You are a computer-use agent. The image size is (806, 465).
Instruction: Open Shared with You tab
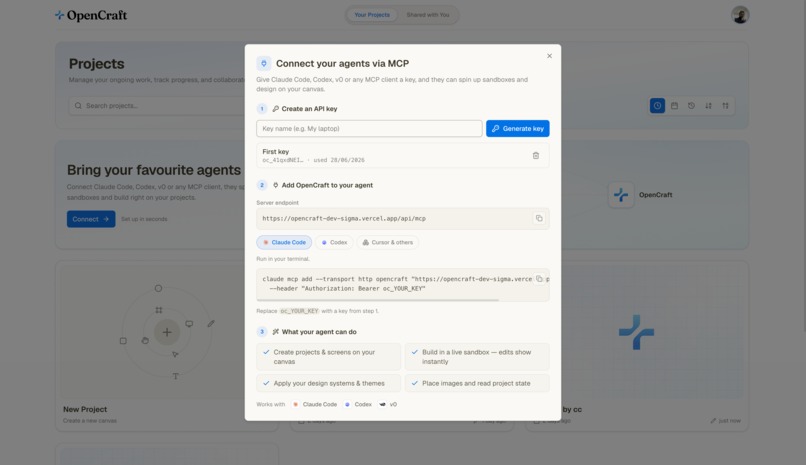[x=428, y=15]
